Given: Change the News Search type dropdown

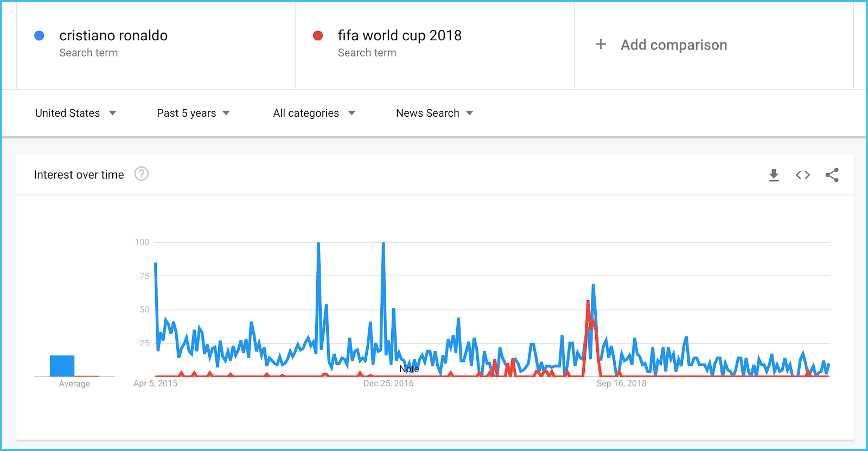Looking at the screenshot, I should tap(435, 113).
